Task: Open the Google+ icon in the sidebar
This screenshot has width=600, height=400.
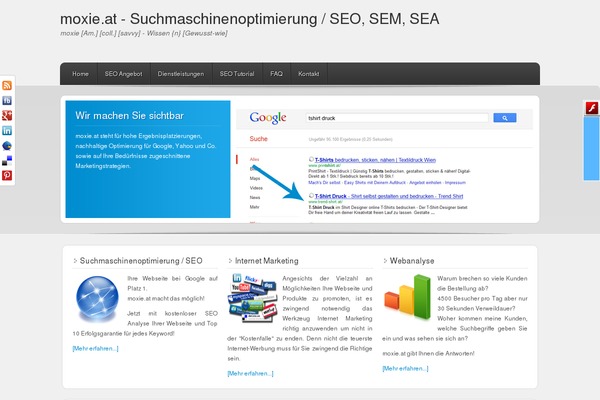Action: (7, 115)
